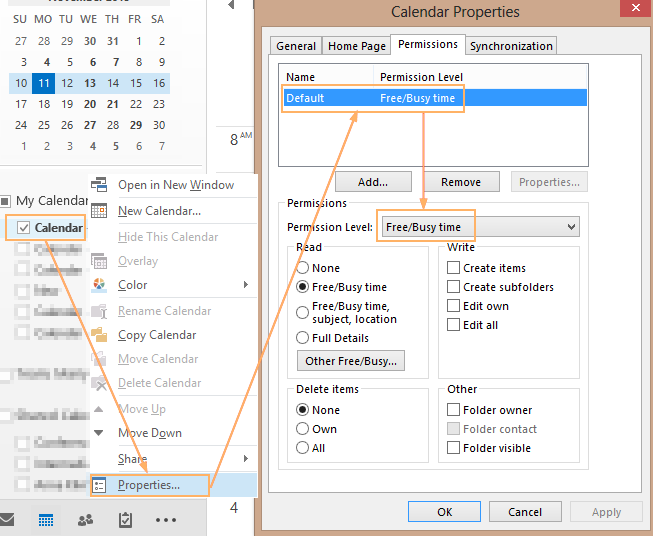Choose New Calendar... menu item
The image size is (653, 536).
coord(174,211)
